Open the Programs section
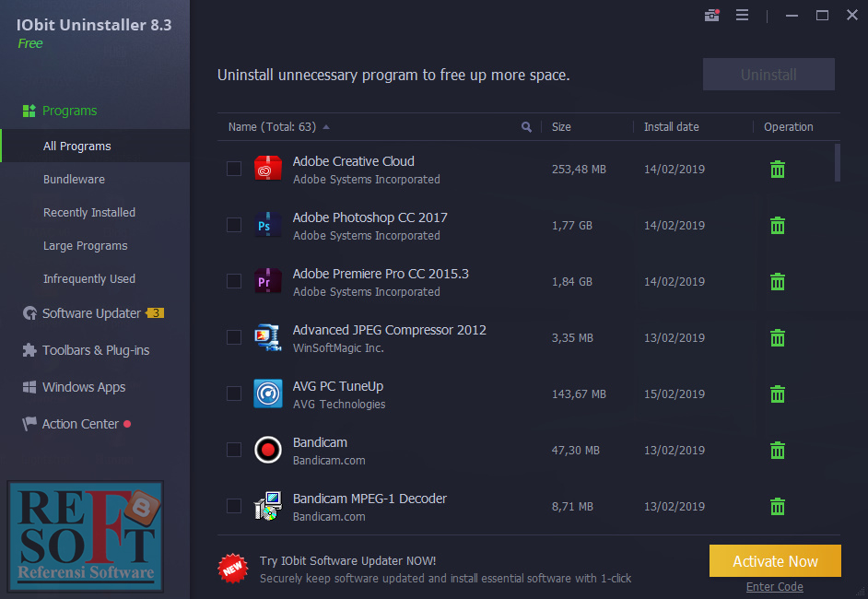The image size is (868, 599). pyautogui.click(x=69, y=111)
